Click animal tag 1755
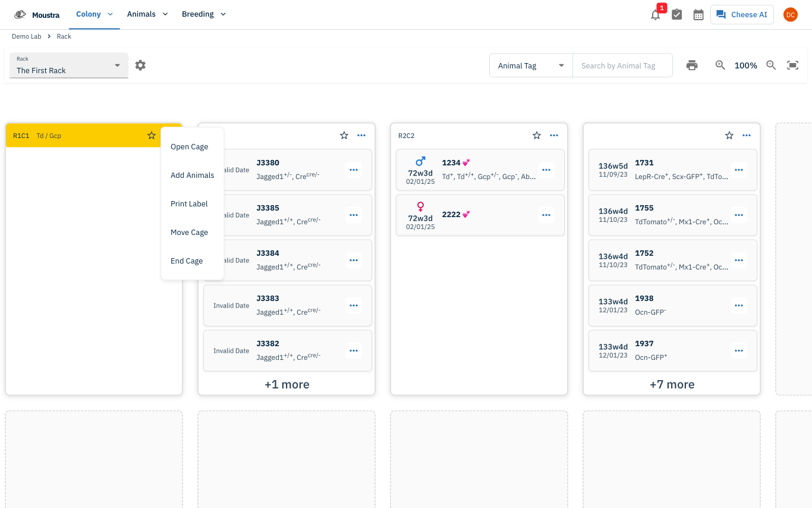The height and width of the screenshot is (508, 812). [644, 208]
